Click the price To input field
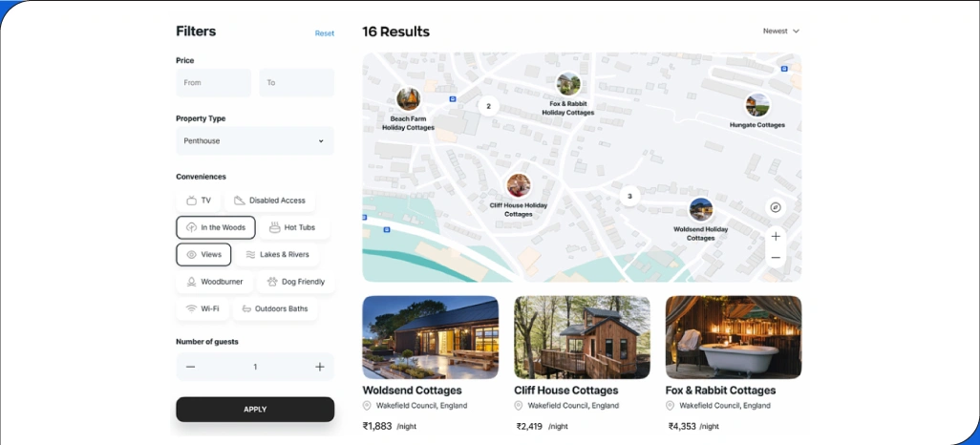 tap(297, 82)
